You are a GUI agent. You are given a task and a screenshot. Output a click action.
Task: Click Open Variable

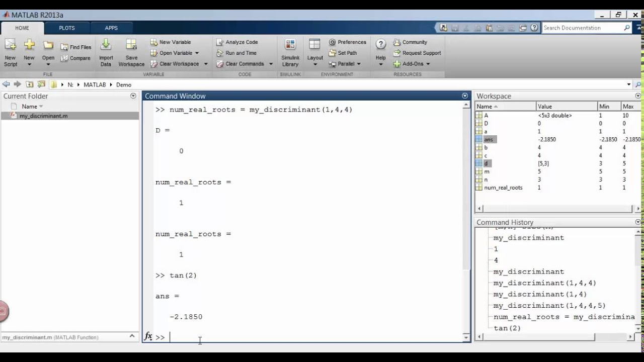[x=171, y=53]
